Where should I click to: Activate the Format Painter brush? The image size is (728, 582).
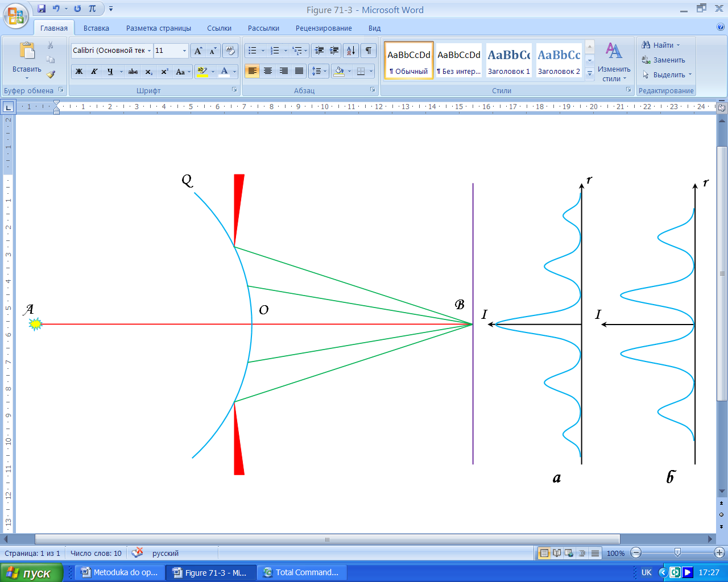(x=51, y=74)
